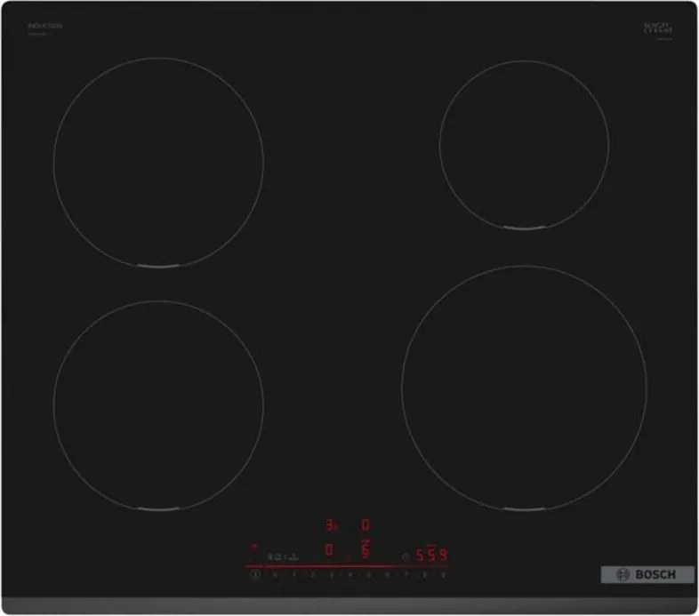This screenshot has height=616, width=699.
Task: Touch the front-left cooking zone ring
Action: pos(158,404)
